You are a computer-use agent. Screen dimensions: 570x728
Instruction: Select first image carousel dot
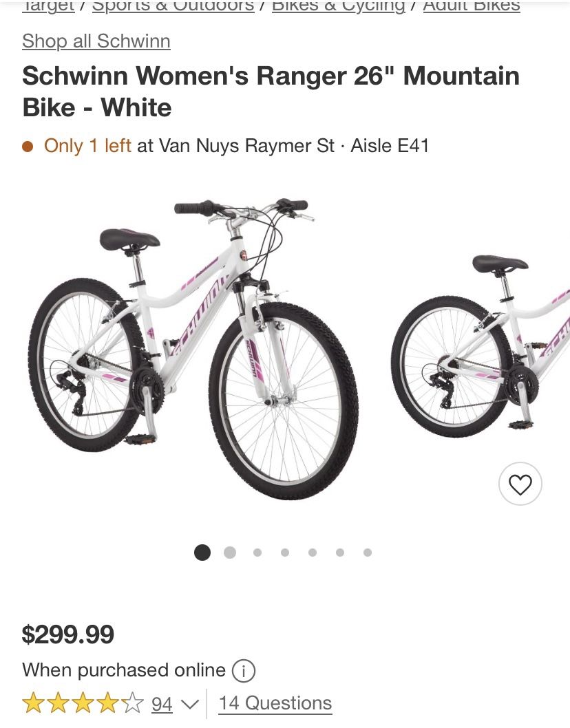pyautogui.click(x=202, y=553)
